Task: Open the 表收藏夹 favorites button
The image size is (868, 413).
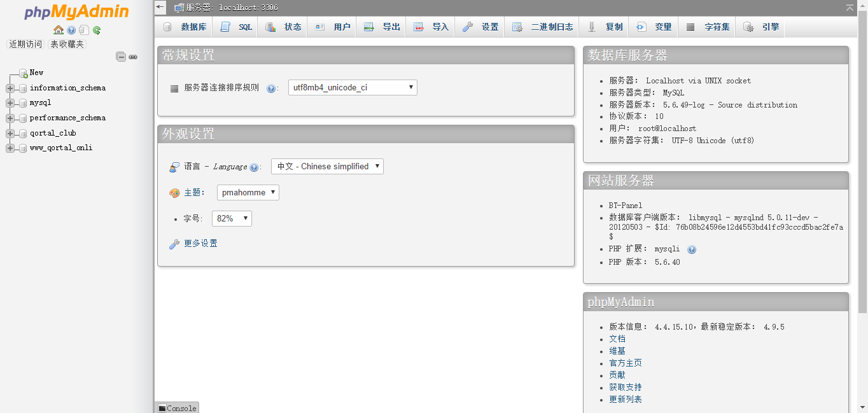Action: click(x=67, y=44)
